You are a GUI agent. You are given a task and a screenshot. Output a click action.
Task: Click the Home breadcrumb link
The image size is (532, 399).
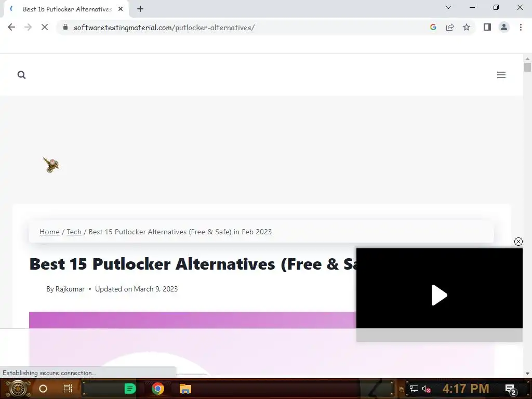point(49,232)
